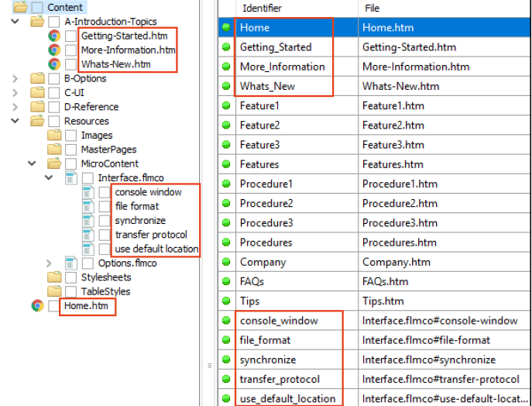The width and height of the screenshot is (532, 406).
Task: Click the Images folder icon
Action: (x=54, y=136)
